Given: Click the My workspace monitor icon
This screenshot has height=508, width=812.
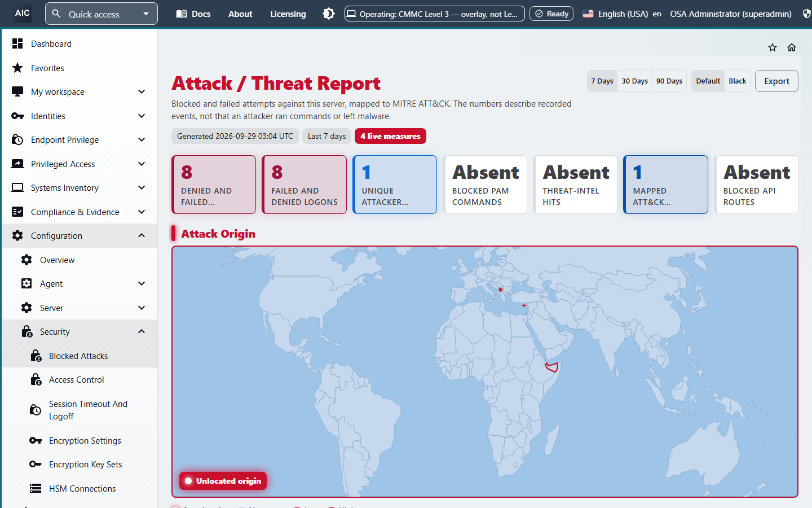Looking at the screenshot, I should (17, 91).
